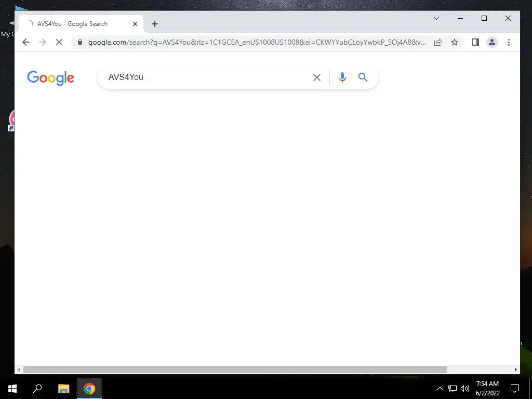Screen dimensions: 532x399
Task: Start voice search with microphone icon
Action: [342, 78]
